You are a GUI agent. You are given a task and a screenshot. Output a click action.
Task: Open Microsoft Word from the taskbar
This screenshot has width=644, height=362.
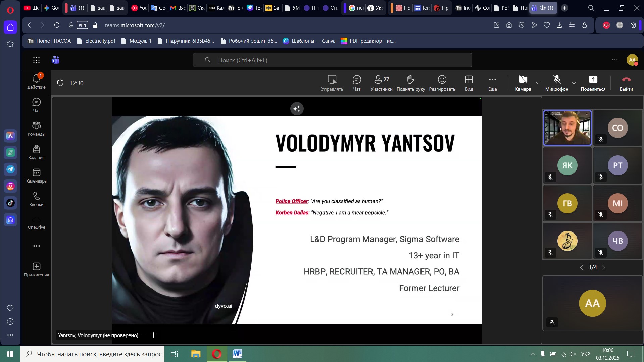[x=237, y=354]
